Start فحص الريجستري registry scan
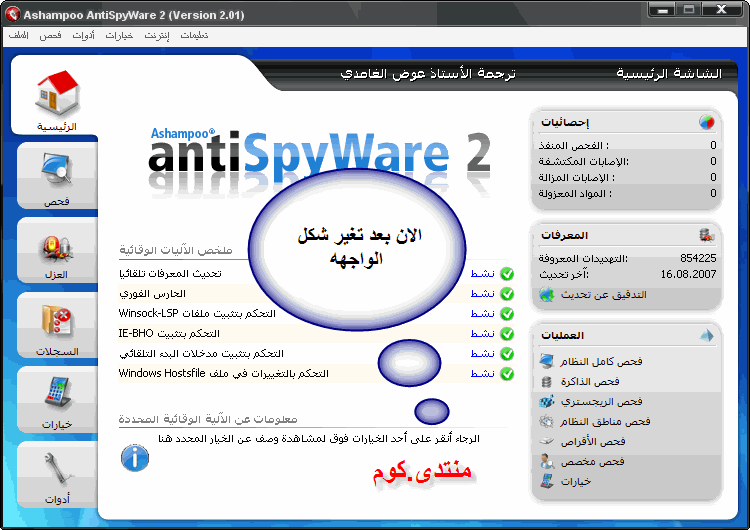Screen dimensions: 750x530 tap(601, 402)
